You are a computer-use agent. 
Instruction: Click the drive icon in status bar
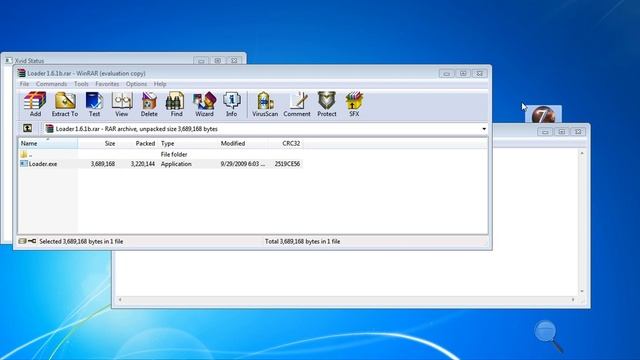tap(22, 241)
